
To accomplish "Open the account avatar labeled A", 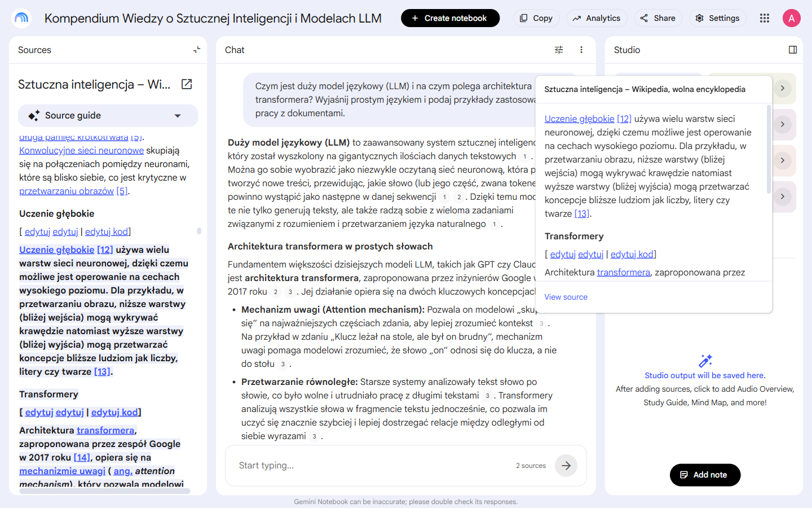I will [x=792, y=18].
